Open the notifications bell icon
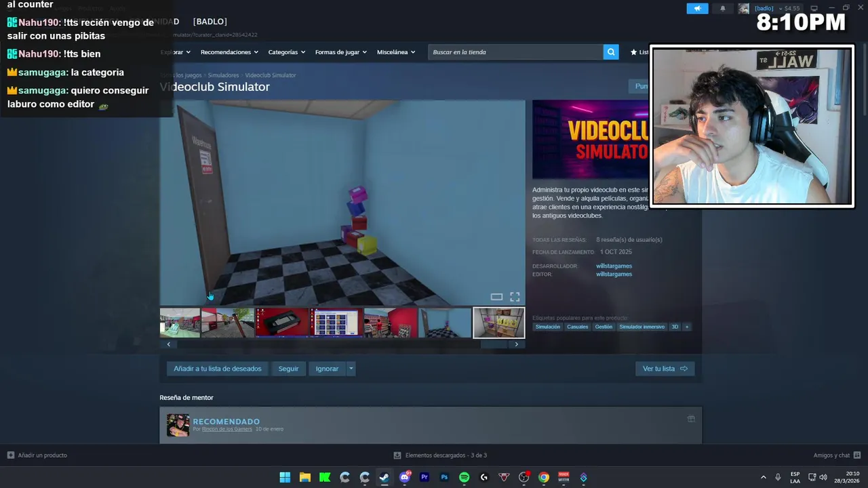868x488 pixels. 722,8
